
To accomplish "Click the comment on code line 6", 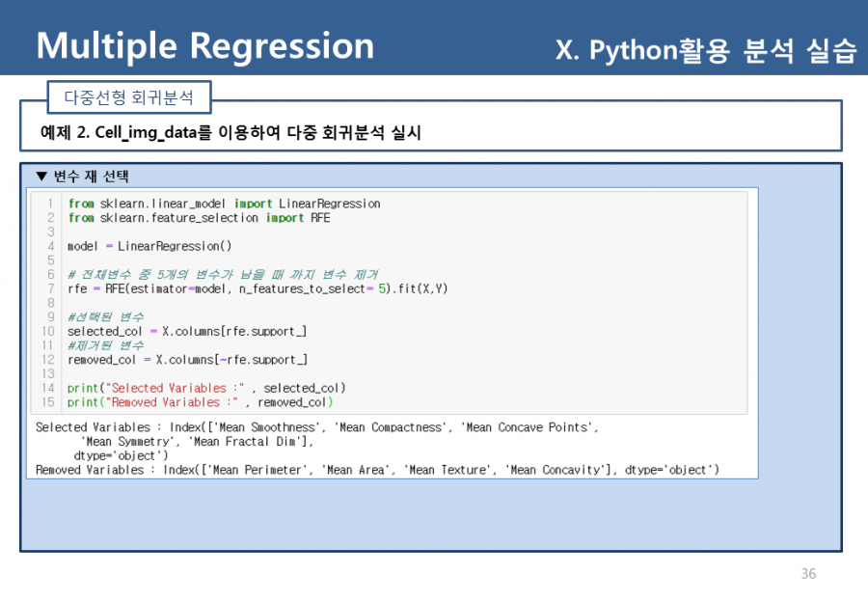I will (x=223, y=274).
